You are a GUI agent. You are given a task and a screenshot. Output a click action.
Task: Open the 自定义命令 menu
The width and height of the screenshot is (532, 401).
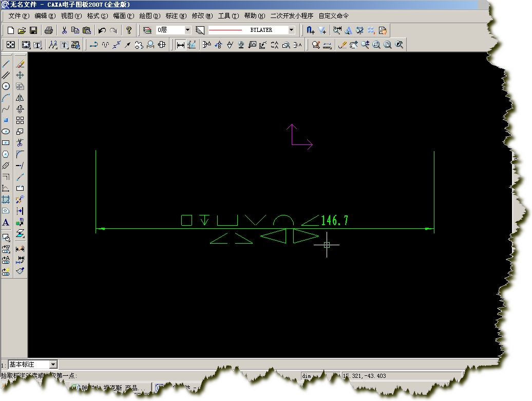point(333,15)
